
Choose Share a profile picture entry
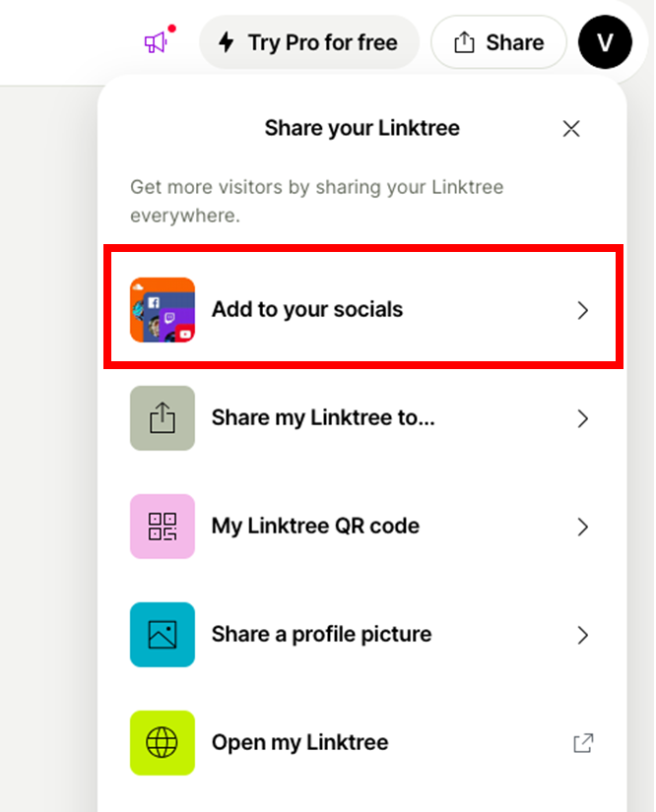tap(362, 635)
